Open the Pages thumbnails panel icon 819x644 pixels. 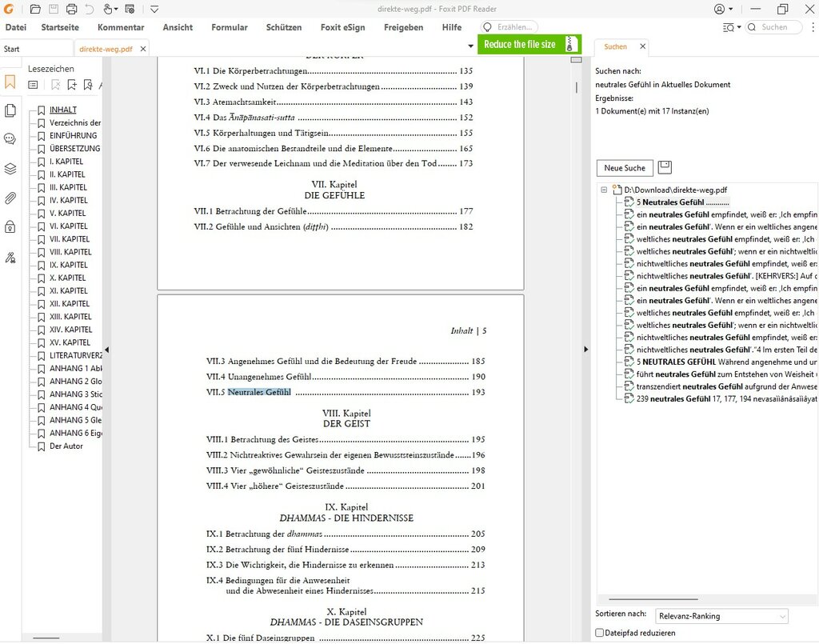10,110
